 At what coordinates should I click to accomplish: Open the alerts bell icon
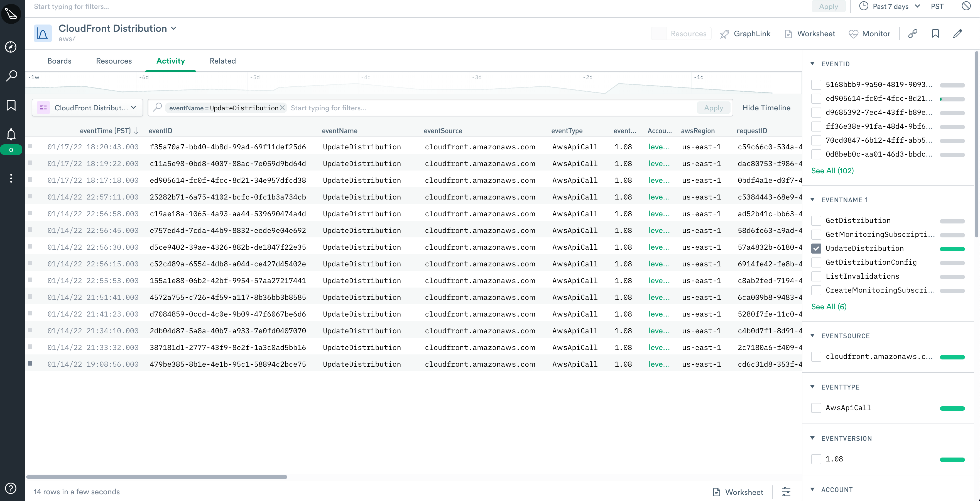tap(11, 134)
